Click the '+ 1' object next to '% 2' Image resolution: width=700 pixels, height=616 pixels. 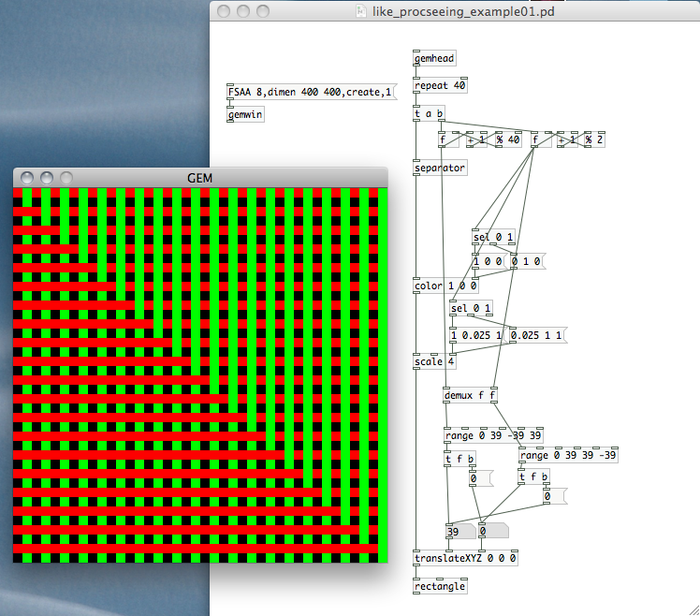click(x=567, y=139)
